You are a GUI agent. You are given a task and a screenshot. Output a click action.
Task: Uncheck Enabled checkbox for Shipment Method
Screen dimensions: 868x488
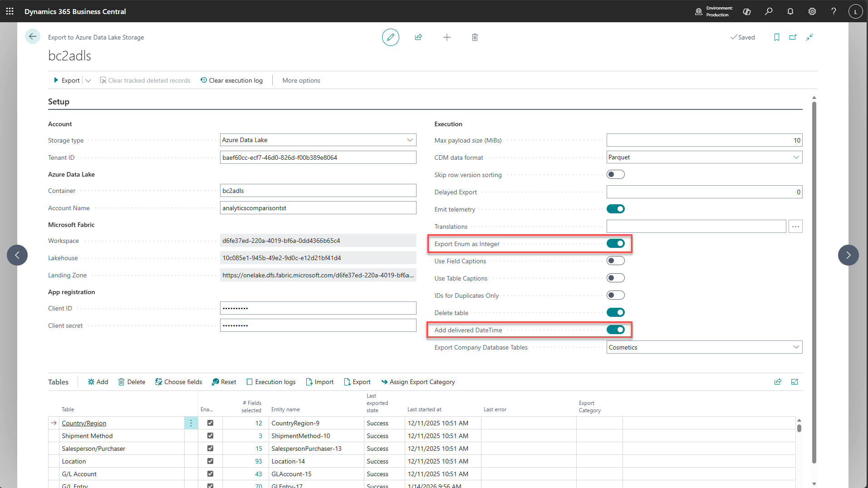click(210, 436)
